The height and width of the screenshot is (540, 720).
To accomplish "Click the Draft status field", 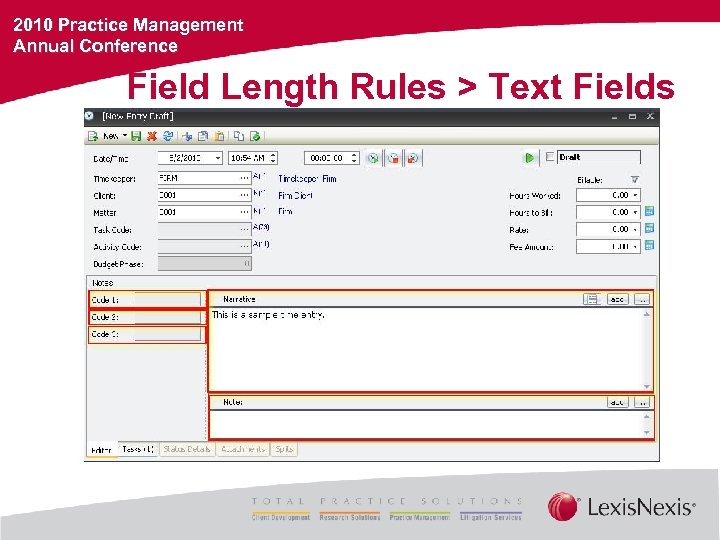I will [599, 157].
